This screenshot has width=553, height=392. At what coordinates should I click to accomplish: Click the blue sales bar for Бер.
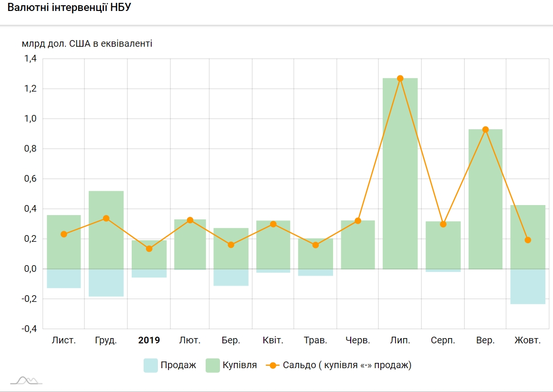coord(231,278)
